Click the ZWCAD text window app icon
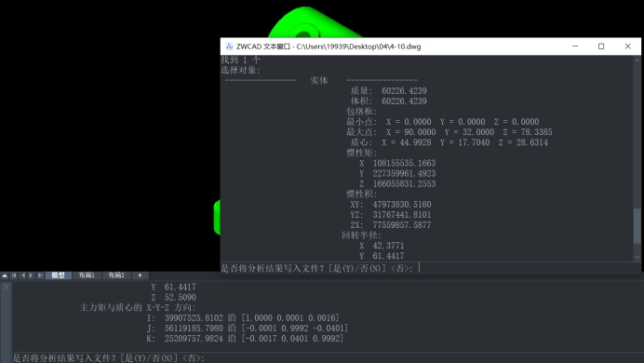644x363 pixels. 229,47
